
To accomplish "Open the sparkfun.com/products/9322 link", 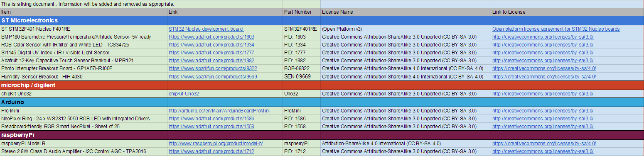I will (x=213, y=68).
